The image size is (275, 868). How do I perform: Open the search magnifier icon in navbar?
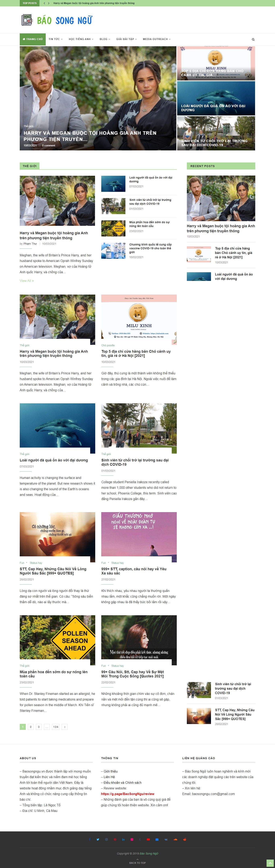tap(253, 39)
